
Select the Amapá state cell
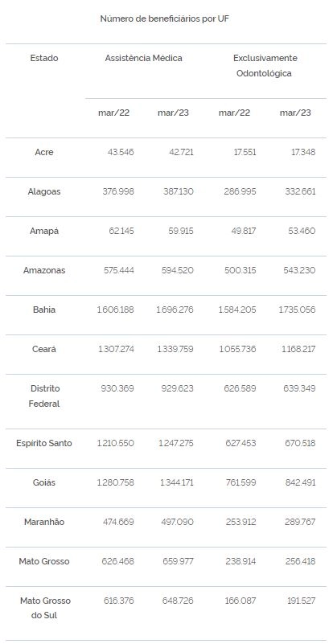[44, 231]
